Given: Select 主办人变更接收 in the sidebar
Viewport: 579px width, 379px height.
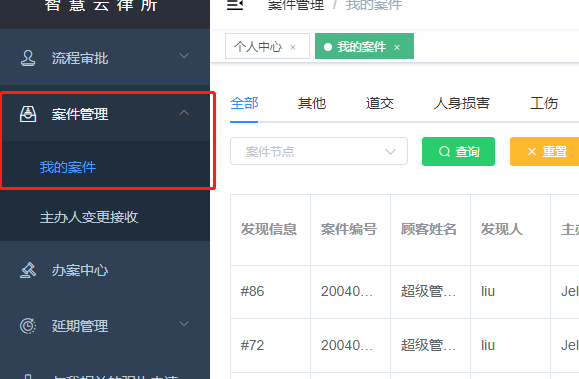Looking at the screenshot, I should [105, 217].
